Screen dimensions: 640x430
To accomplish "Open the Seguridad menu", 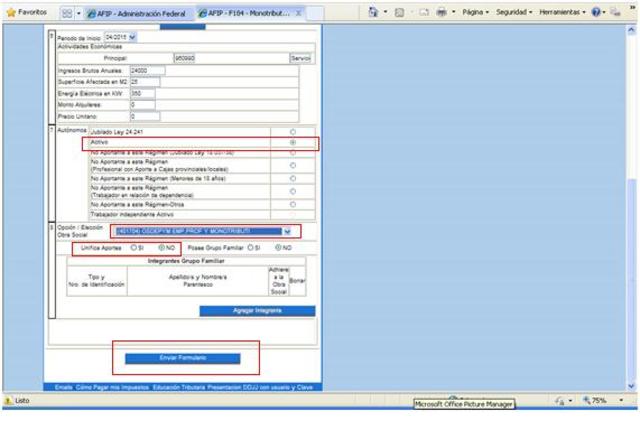I will click(x=514, y=12).
